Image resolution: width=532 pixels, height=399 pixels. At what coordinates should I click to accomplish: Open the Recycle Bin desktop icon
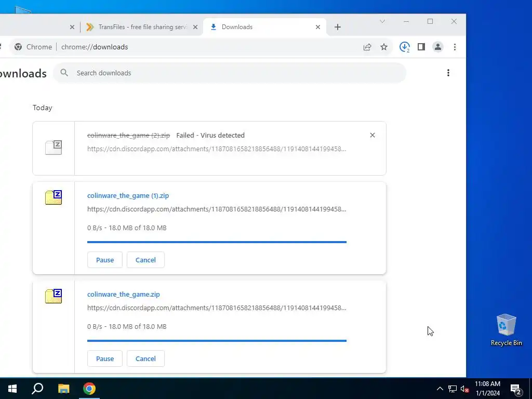pyautogui.click(x=506, y=330)
